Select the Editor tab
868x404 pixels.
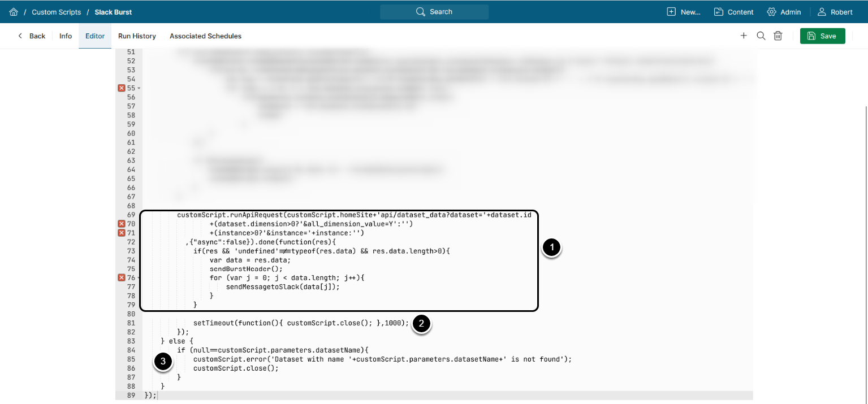(x=95, y=36)
